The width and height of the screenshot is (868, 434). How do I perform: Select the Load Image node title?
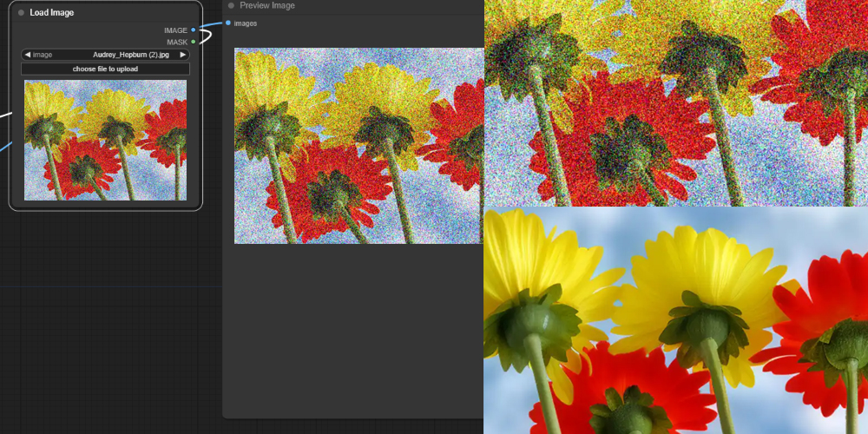click(x=51, y=13)
